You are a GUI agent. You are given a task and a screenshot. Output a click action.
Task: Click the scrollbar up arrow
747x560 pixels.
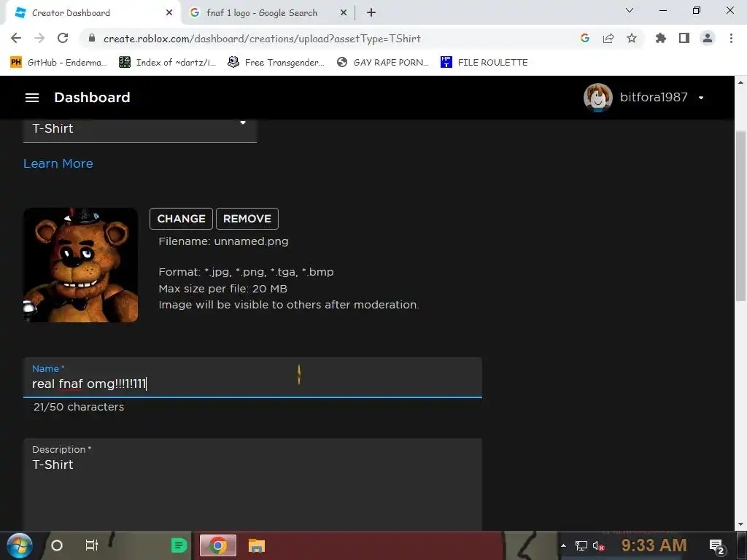click(x=740, y=82)
